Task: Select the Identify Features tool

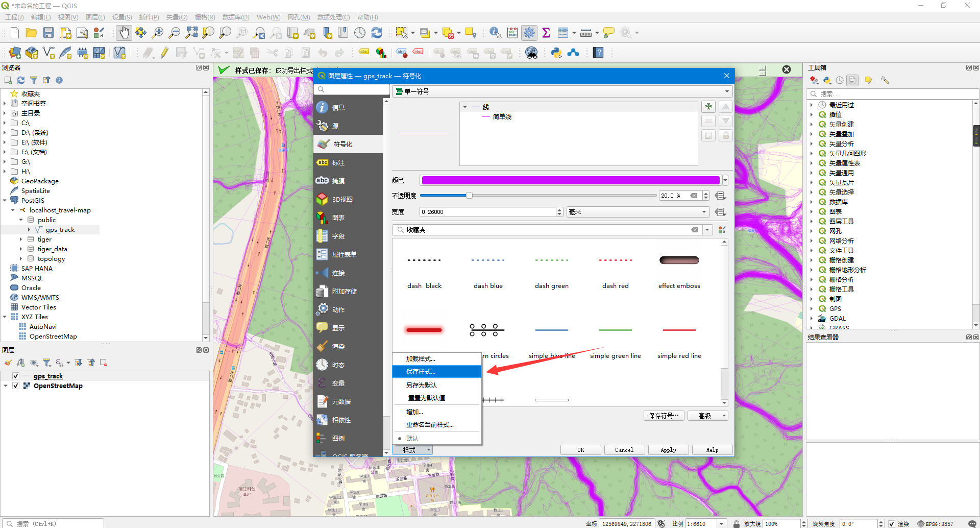Action: 495,33
